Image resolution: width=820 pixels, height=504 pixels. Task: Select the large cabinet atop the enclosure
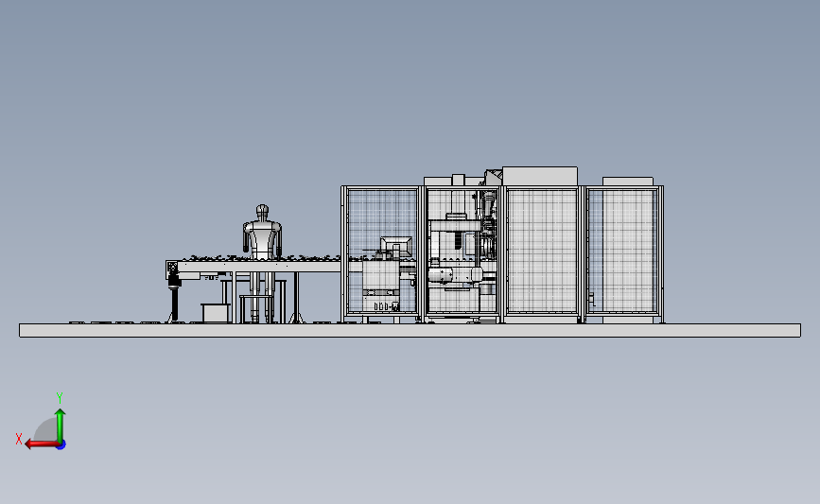(540, 176)
